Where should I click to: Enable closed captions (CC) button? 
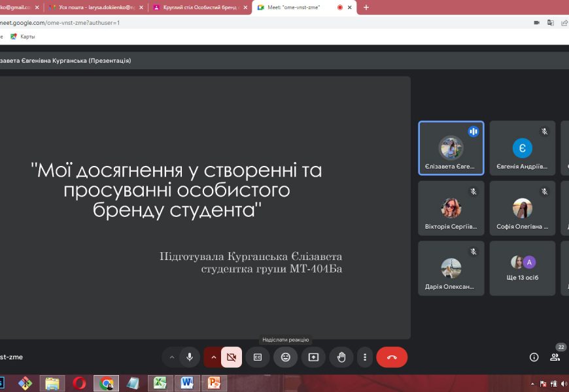pyautogui.click(x=258, y=357)
